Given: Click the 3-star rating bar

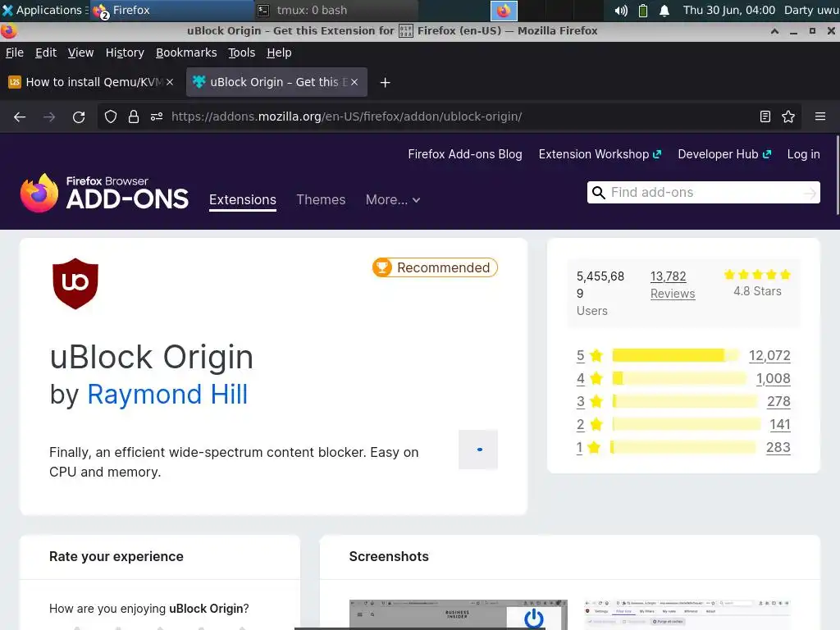Looking at the screenshot, I should point(685,401).
